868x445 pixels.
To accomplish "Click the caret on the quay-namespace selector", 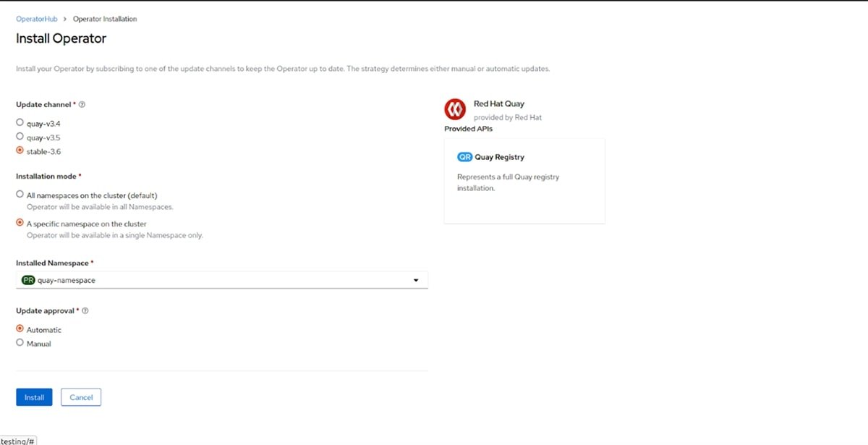I will tap(415, 279).
